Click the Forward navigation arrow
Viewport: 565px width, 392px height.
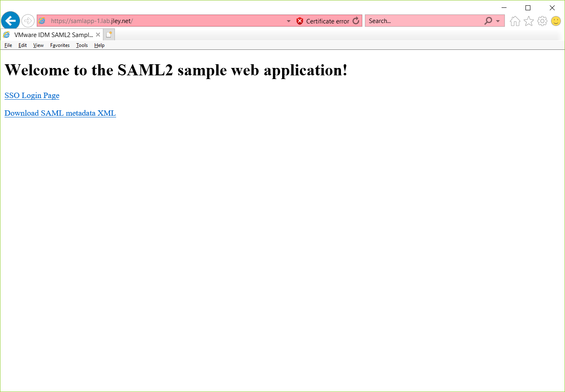point(28,21)
